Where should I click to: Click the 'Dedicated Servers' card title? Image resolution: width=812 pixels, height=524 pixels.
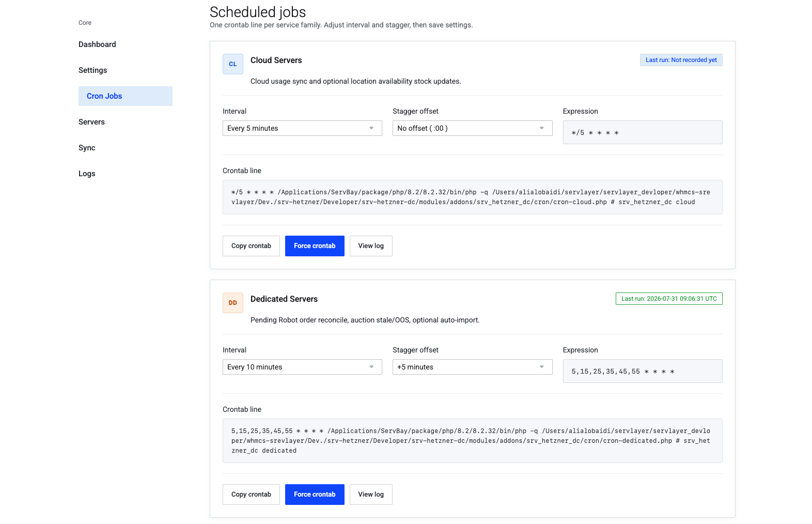point(284,299)
